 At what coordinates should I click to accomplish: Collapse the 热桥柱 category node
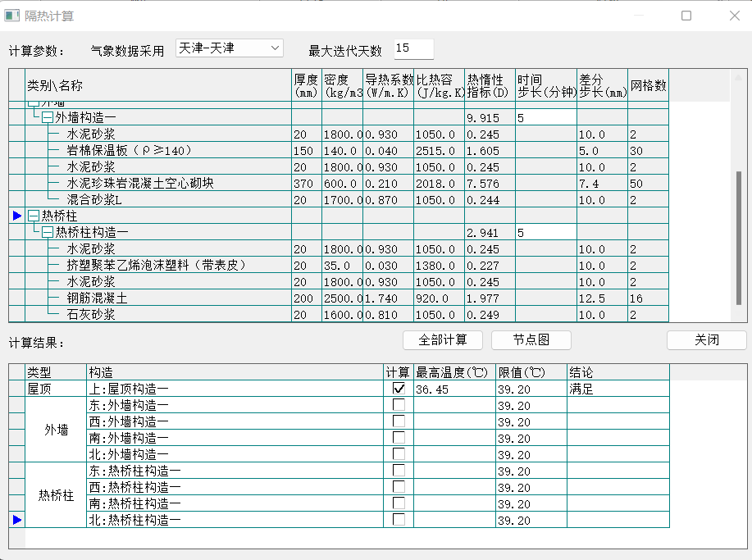pyautogui.click(x=34, y=216)
